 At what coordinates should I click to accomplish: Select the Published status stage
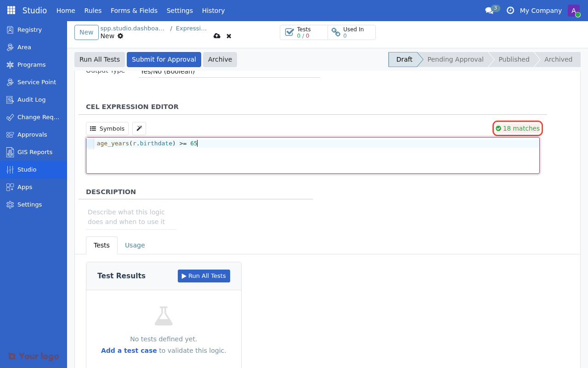point(514,59)
